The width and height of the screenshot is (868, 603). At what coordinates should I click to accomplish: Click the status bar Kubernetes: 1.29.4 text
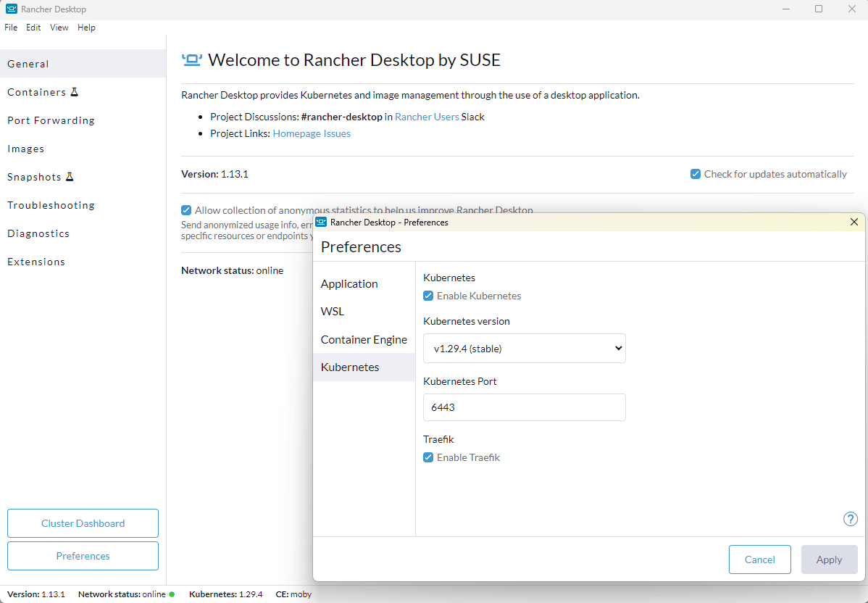226,594
